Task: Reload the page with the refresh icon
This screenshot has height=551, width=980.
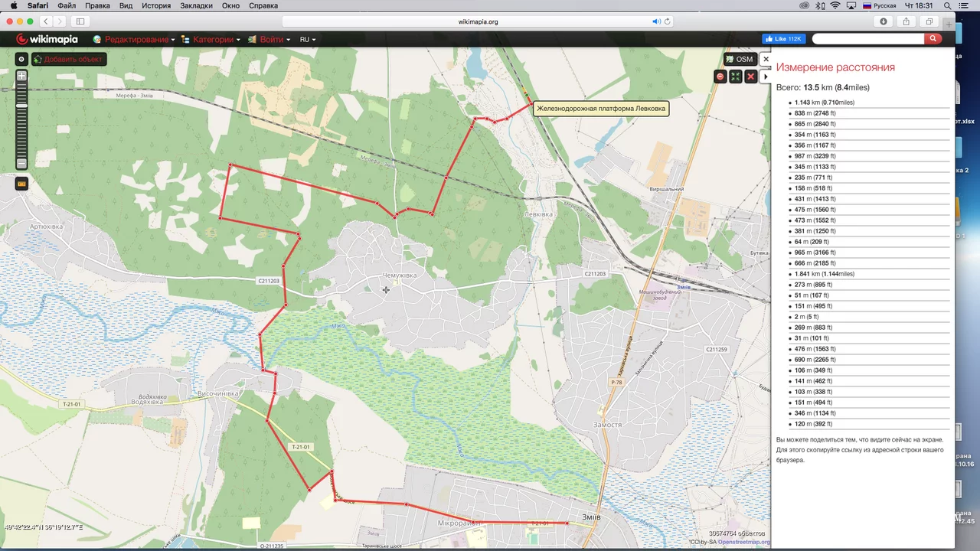Action: [x=668, y=21]
